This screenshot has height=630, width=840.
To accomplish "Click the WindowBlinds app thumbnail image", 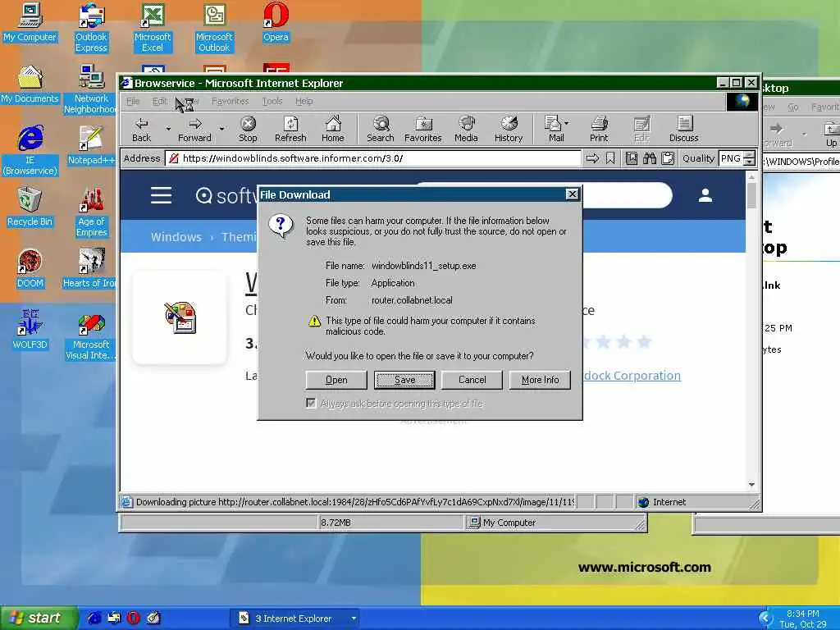I will tap(180, 317).
